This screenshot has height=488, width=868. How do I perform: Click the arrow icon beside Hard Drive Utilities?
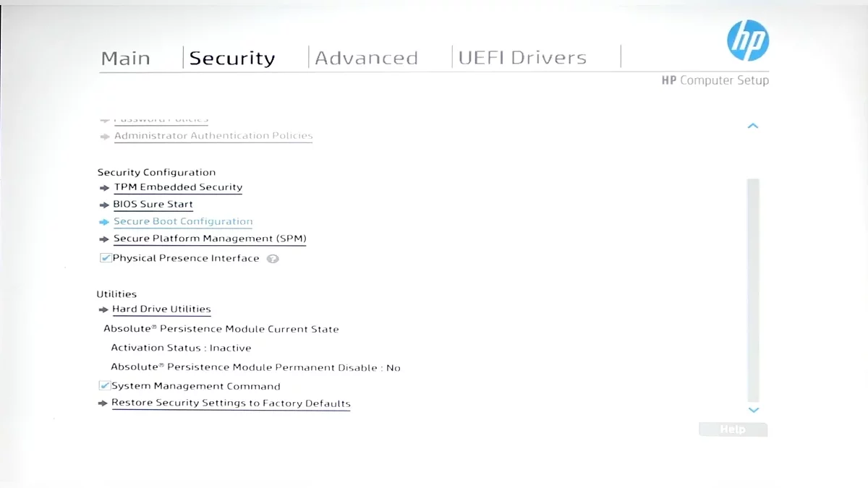click(103, 310)
